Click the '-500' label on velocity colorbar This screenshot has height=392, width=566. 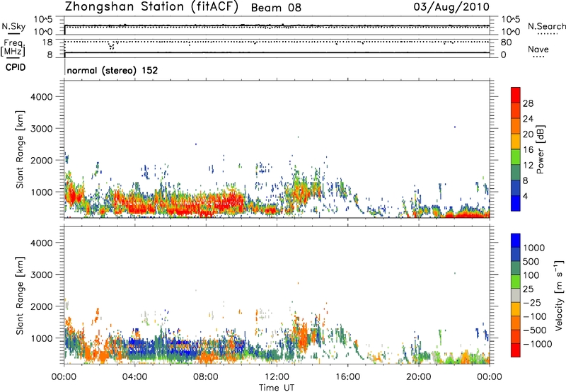coord(535,330)
